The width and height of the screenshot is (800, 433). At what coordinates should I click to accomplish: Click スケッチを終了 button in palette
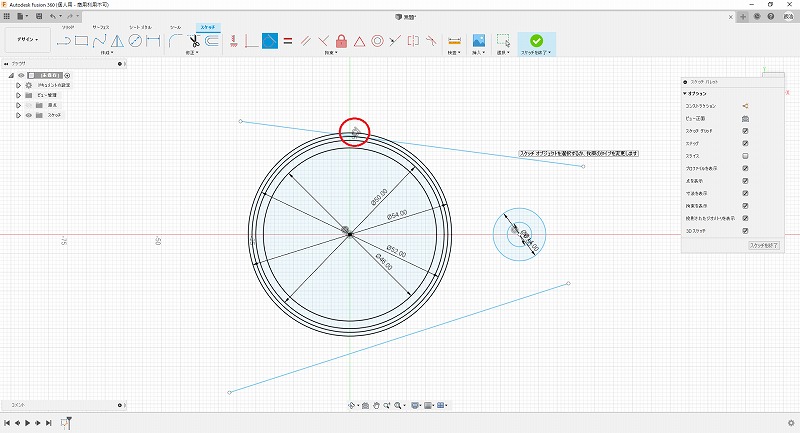tap(763, 244)
